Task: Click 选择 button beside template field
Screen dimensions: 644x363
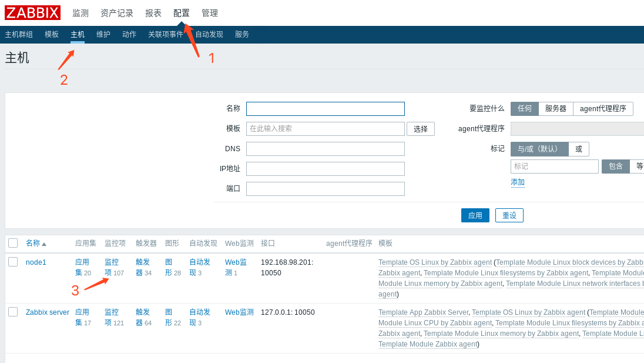Action: (x=420, y=129)
